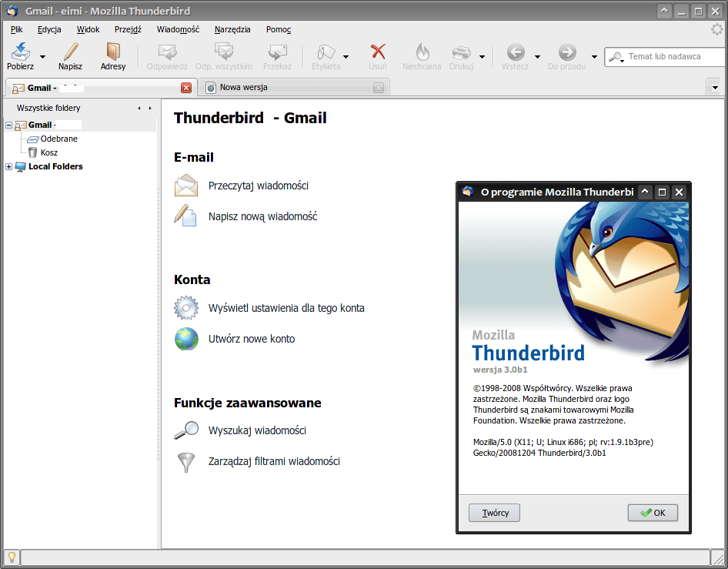This screenshot has width=728, height=569.
Task: Click the Odpowiedz reply icon
Action: coord(167,52)
